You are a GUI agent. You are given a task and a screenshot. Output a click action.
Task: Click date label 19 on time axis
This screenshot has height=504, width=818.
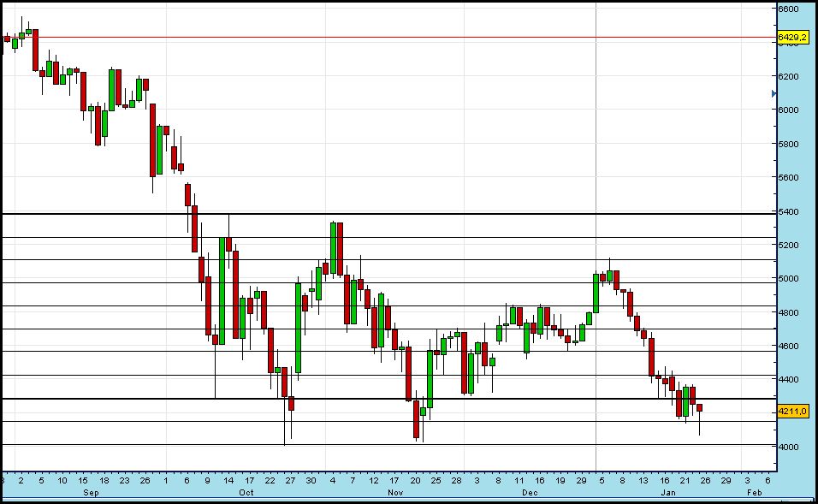[560, 481]
